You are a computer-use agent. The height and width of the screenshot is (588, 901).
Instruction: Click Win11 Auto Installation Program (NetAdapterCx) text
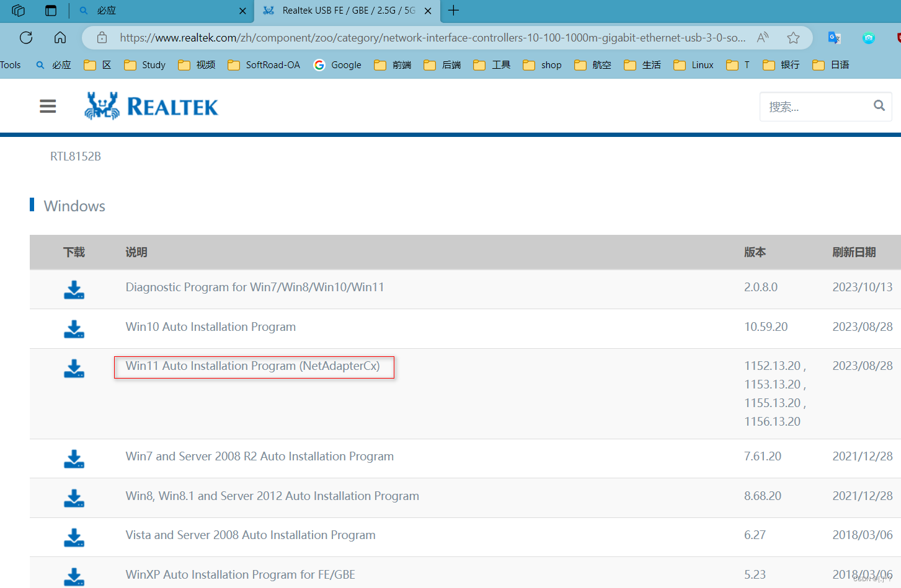click(x=253, y=366)
